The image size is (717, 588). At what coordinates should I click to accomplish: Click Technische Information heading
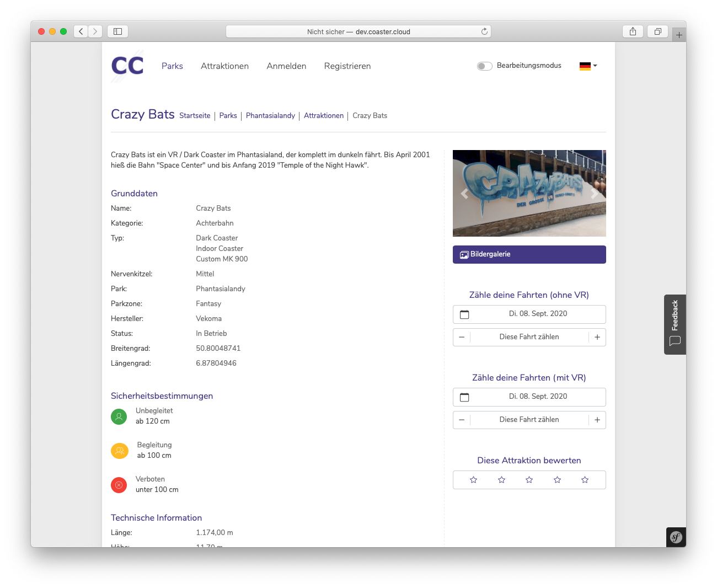pyautogui.click(x=156, y=518)
